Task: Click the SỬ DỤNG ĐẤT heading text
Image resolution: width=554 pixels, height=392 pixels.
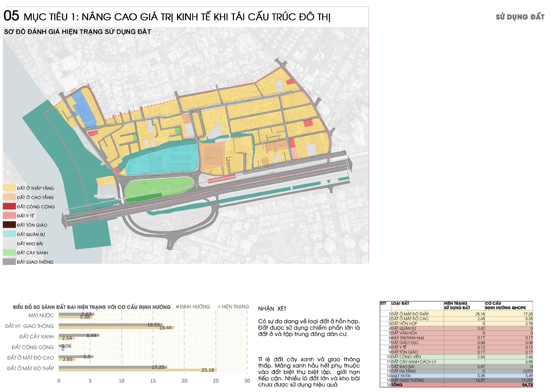Action: (520, 17)
